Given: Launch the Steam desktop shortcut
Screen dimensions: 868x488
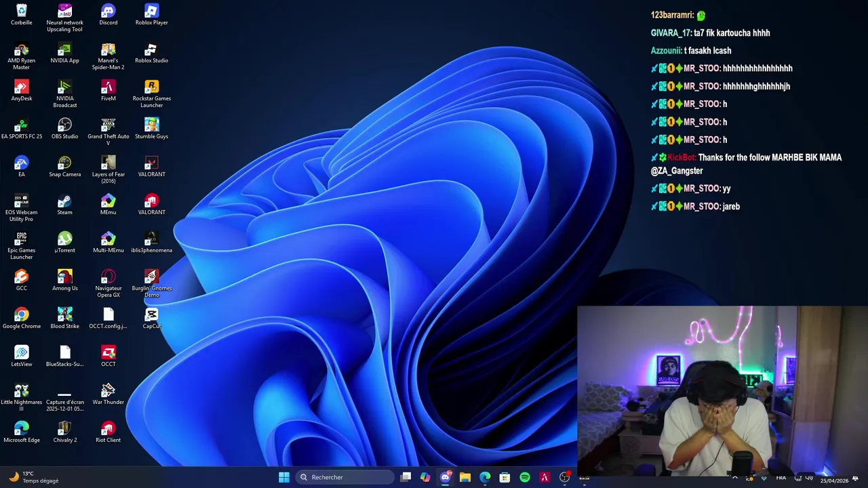Looking at the screenshot, I should tap(65, 205).
